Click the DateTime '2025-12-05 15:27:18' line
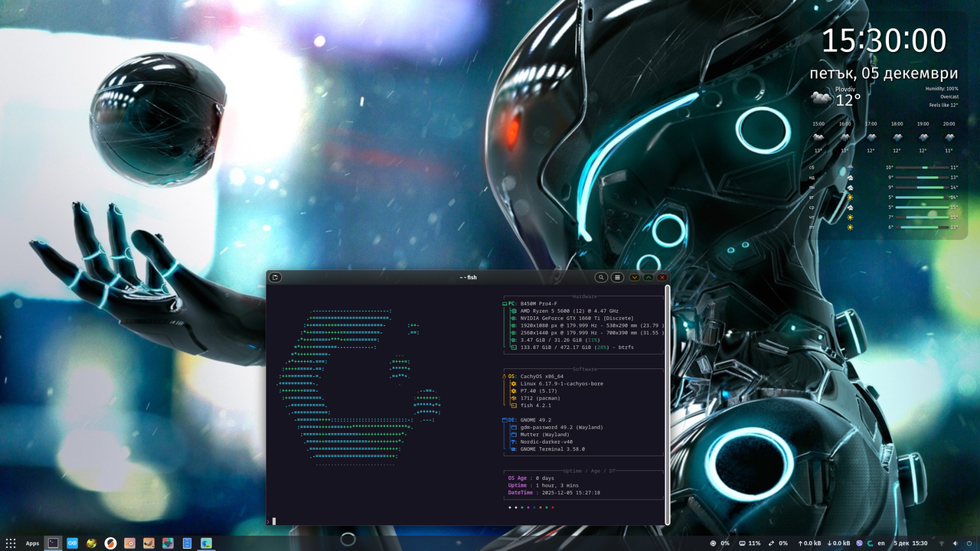Viewport: 980px width, 551px height. click(554, 493)
